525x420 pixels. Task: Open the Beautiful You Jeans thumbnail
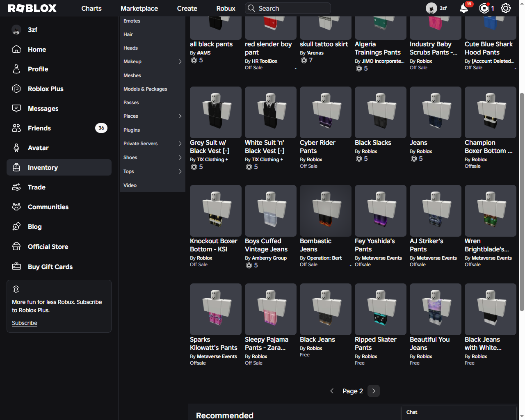436,309
